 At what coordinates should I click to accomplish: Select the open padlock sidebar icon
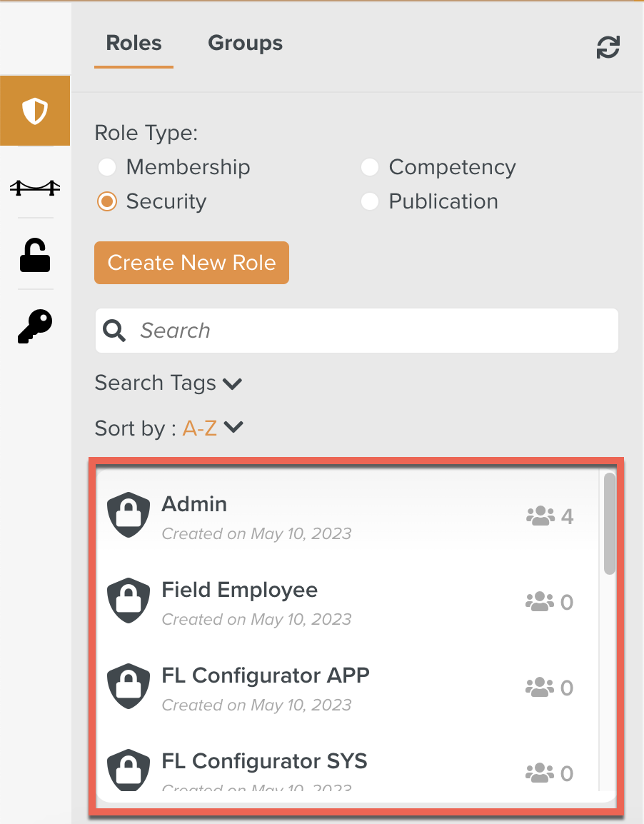coord(35,256)
